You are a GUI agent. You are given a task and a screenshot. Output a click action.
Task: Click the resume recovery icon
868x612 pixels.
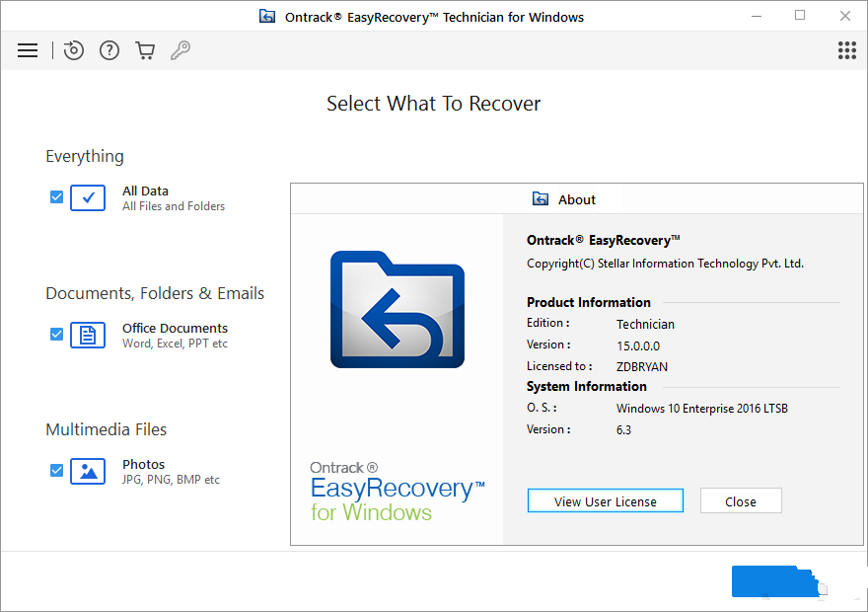tap(74, 50)
